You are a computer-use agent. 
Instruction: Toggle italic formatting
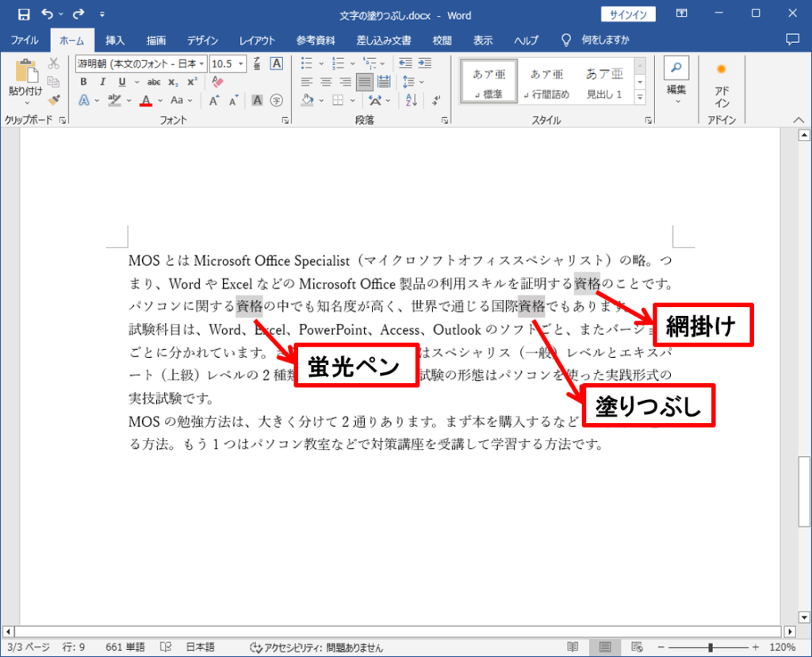pos(102,82)
